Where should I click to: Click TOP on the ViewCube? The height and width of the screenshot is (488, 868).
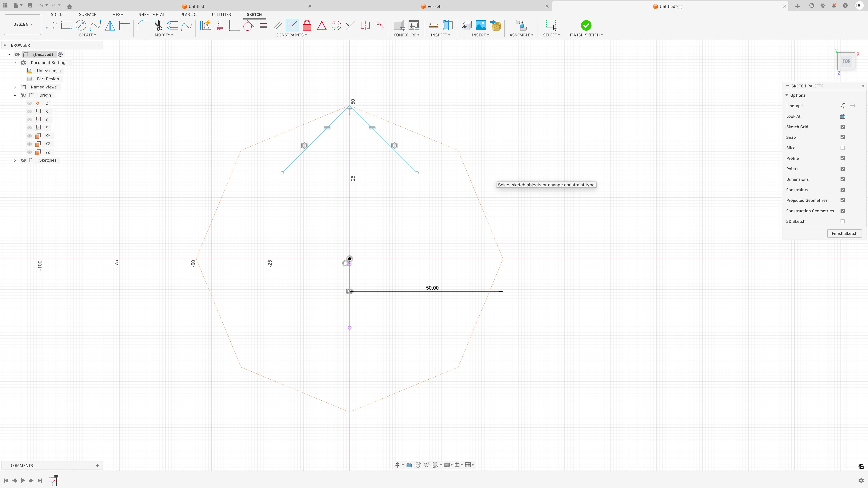[x=846, y=61]
